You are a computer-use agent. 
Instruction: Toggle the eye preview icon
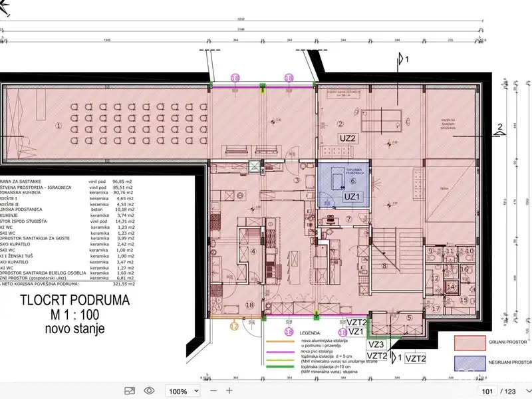[x=150, y=391]
